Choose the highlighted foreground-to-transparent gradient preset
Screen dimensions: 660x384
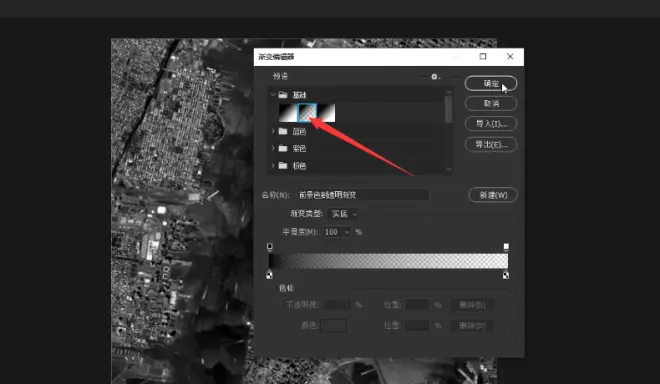307,112
